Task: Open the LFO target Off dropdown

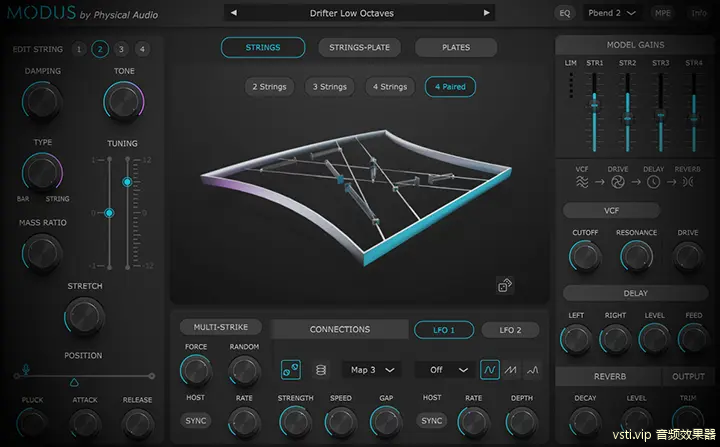Action: point(444,370)
